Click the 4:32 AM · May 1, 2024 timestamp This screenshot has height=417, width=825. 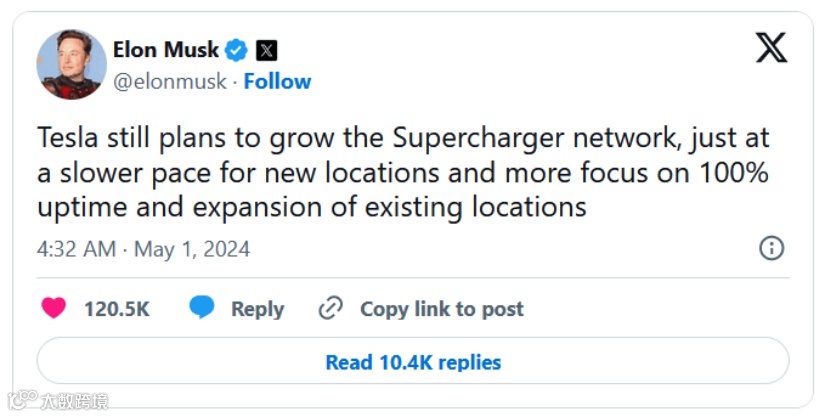(143, 249)
